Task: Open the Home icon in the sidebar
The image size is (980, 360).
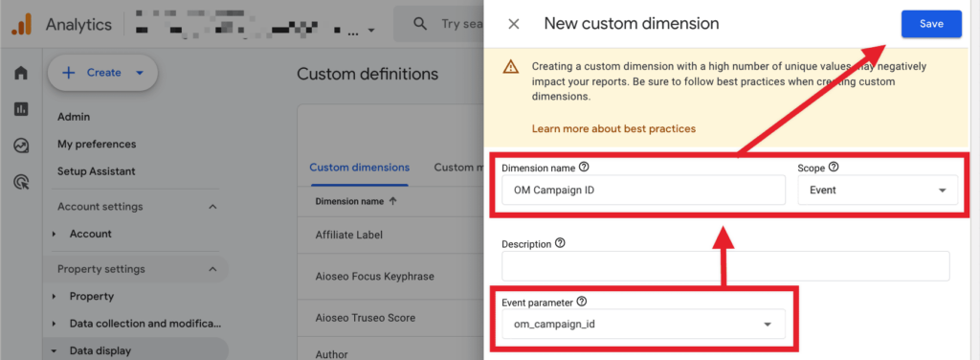Action: click(21, 73)
